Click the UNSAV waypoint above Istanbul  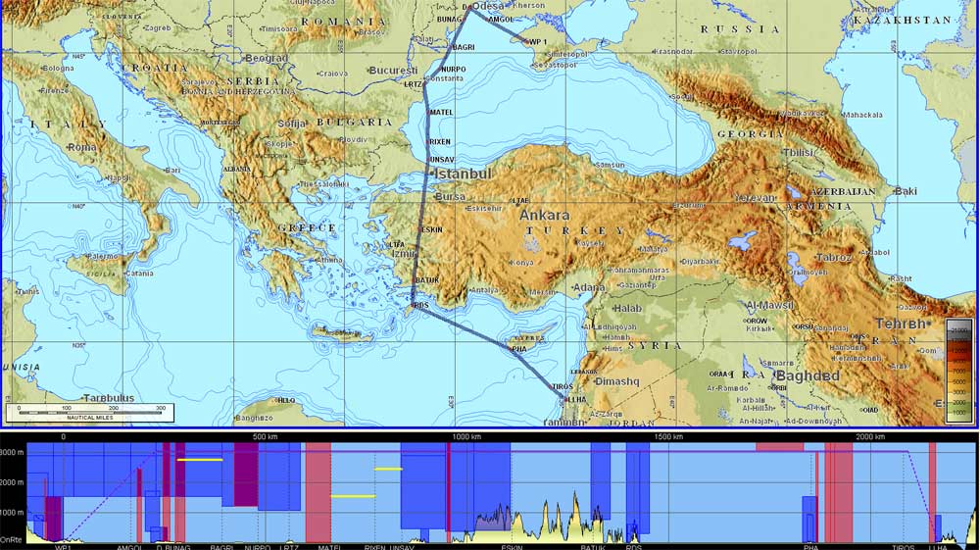pyautogui.click(x=442, y=159)
